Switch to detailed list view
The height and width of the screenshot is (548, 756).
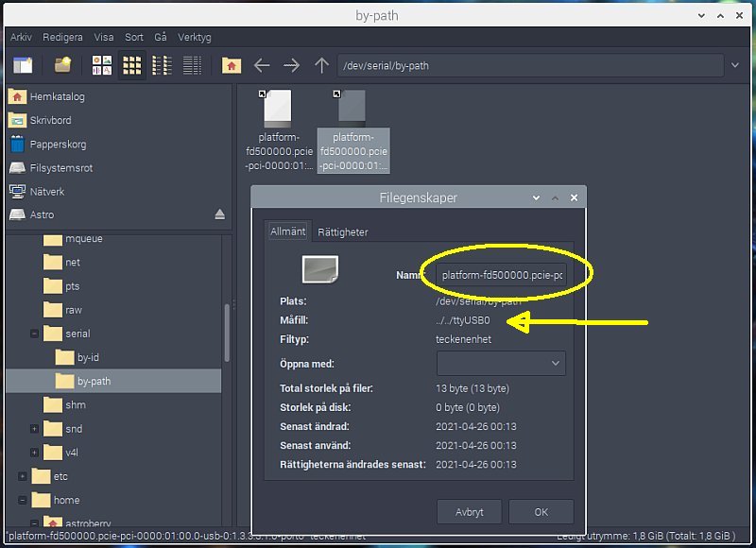[x=192, y=65]
